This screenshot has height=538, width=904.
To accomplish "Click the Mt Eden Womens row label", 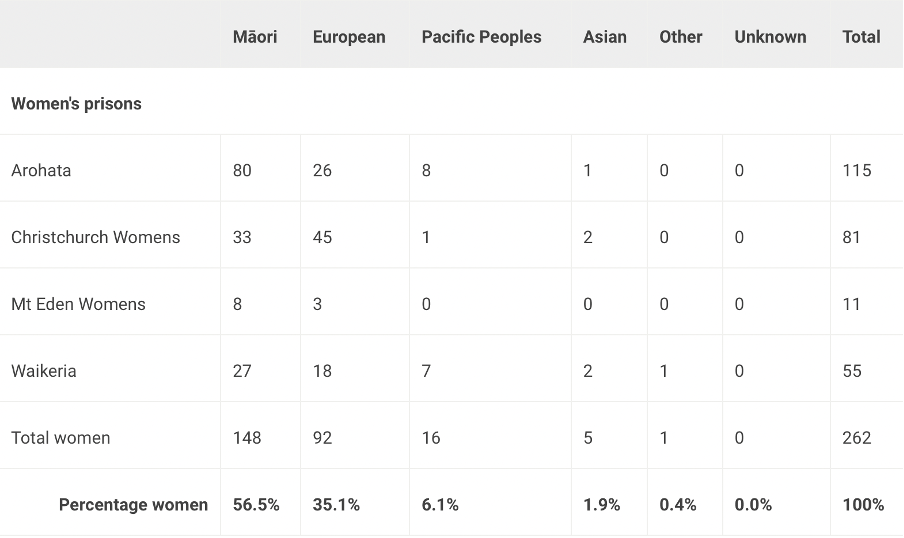I will (78, 304).
